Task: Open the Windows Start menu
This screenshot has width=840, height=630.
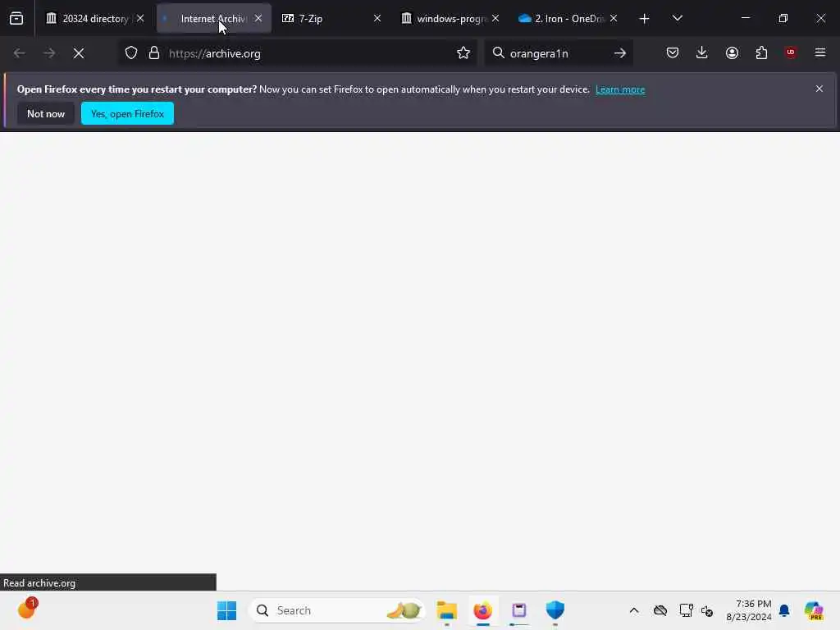Action: (x=226, y=610)
